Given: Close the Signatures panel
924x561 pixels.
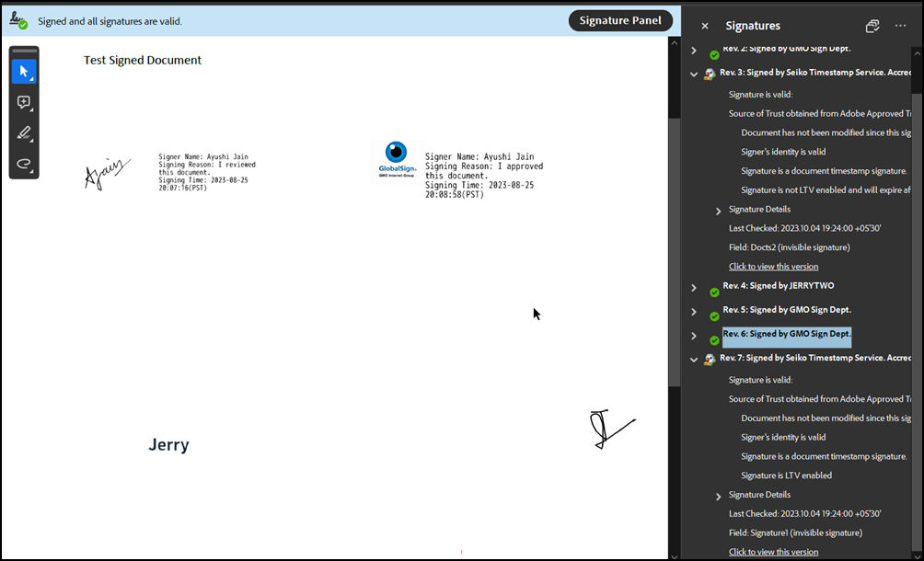Looking at the screenshot, I should [705, 26].
